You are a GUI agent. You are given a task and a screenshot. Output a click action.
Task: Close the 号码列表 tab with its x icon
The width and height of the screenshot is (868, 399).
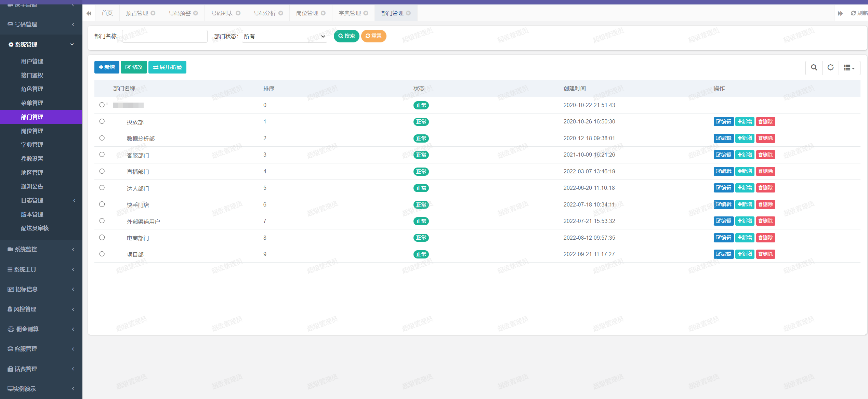point(238,13)
